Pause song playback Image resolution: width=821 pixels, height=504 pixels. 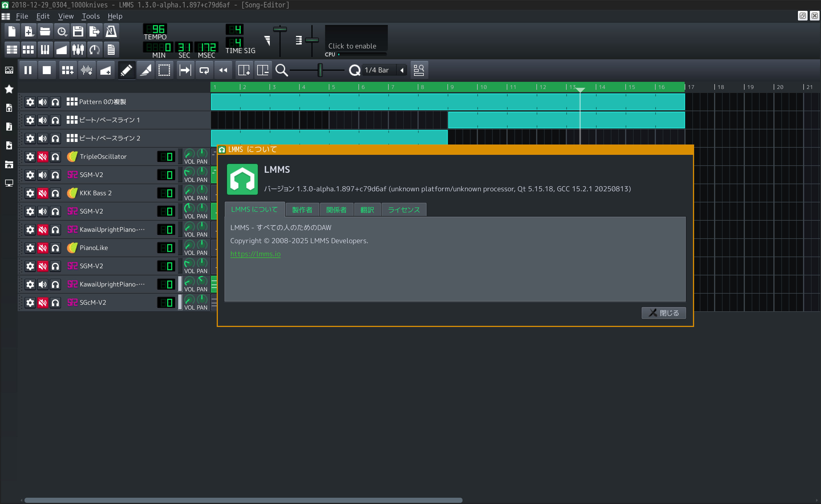(28, 70)
